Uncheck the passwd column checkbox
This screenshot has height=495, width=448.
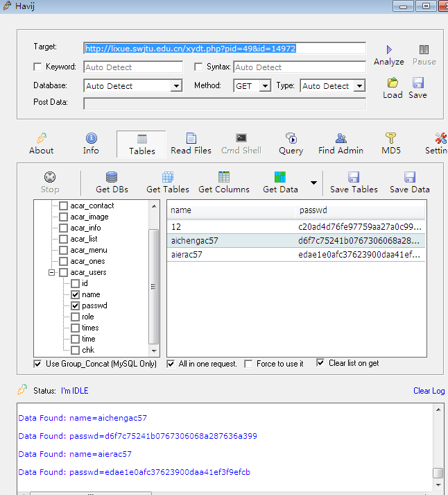pyautogui.click(x=75, y=305)
